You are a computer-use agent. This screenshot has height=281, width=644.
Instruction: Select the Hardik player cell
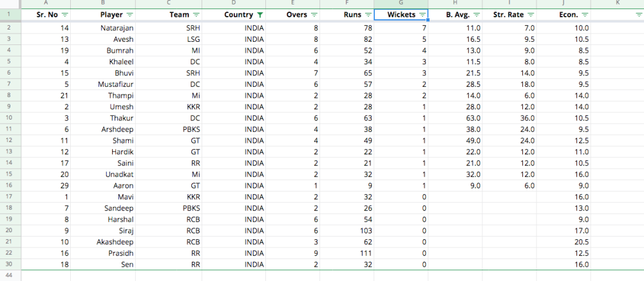pyautogui.click(x=102, y=152)
